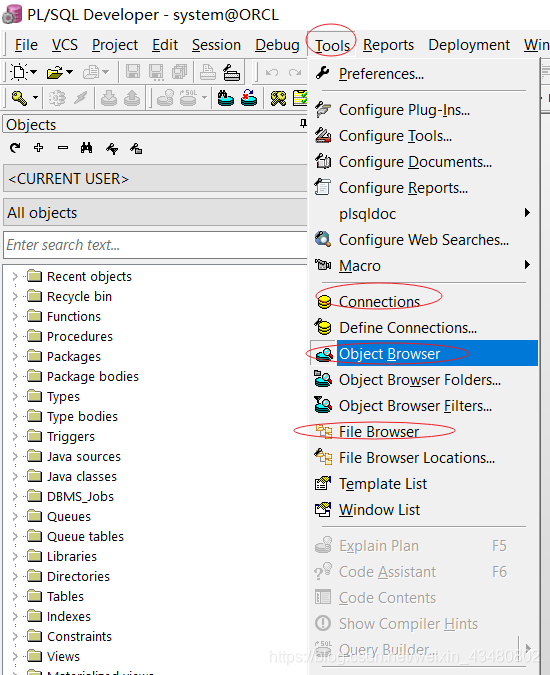This screenshot has width=550, height=675.
Task: Close the open Tools menu
Action: coord(332,45)
